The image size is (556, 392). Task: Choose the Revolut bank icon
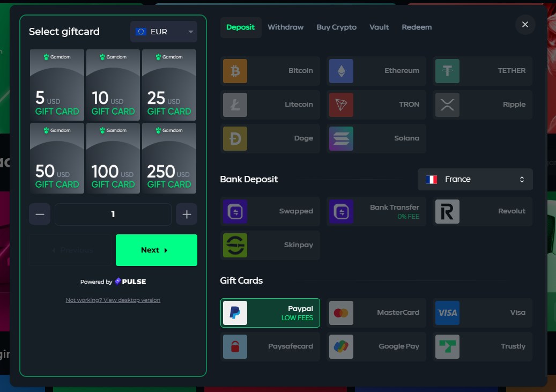pos(447,211)
